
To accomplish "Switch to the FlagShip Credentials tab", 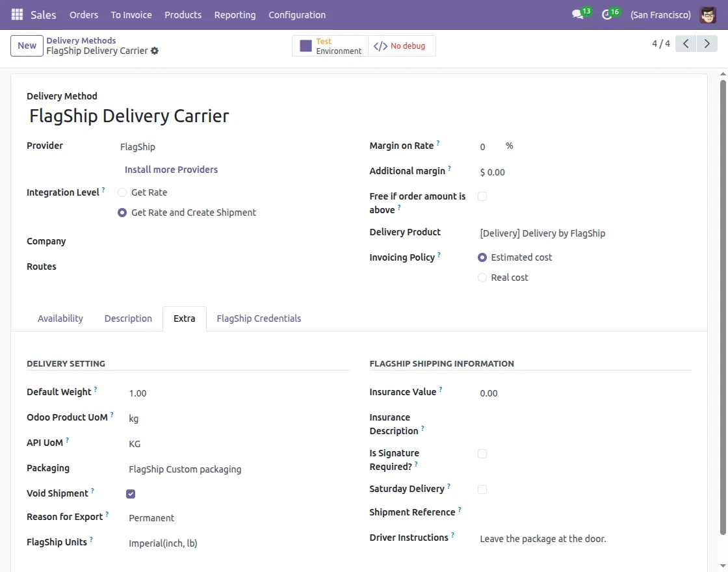I will [259, 318].
